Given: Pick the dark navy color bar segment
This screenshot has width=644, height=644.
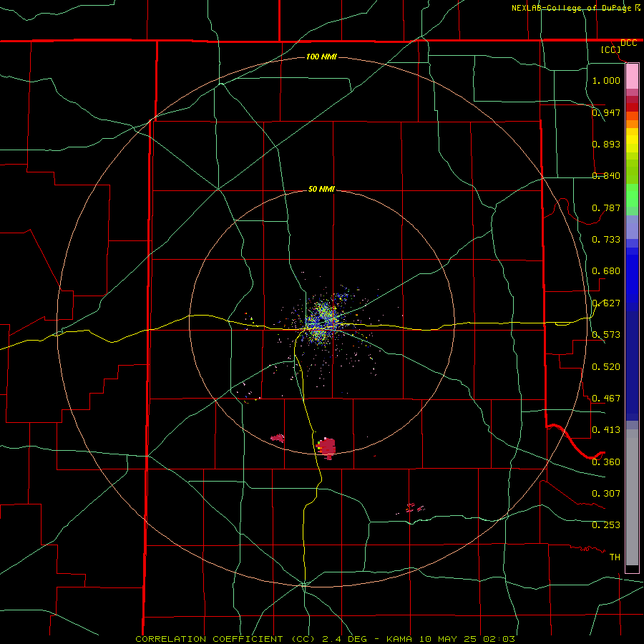Looking at the screenshot, I should (632, 366).
